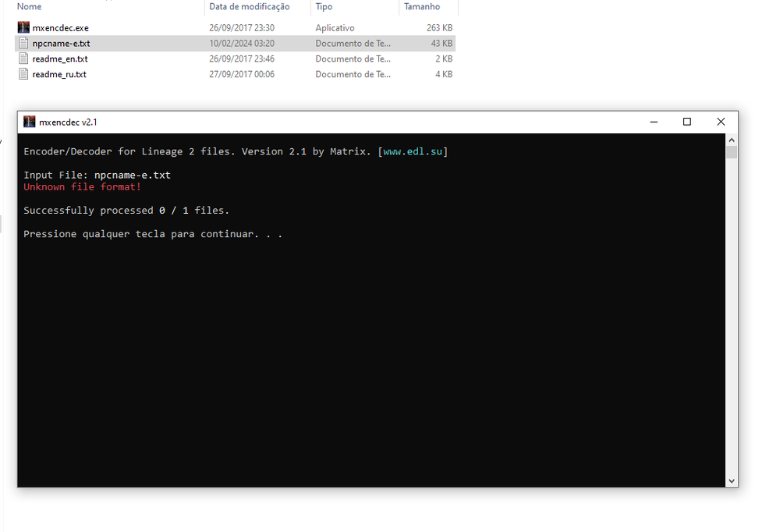
Task: Click the readme_ru.txt document icon
Action: [x=23, y=75]
